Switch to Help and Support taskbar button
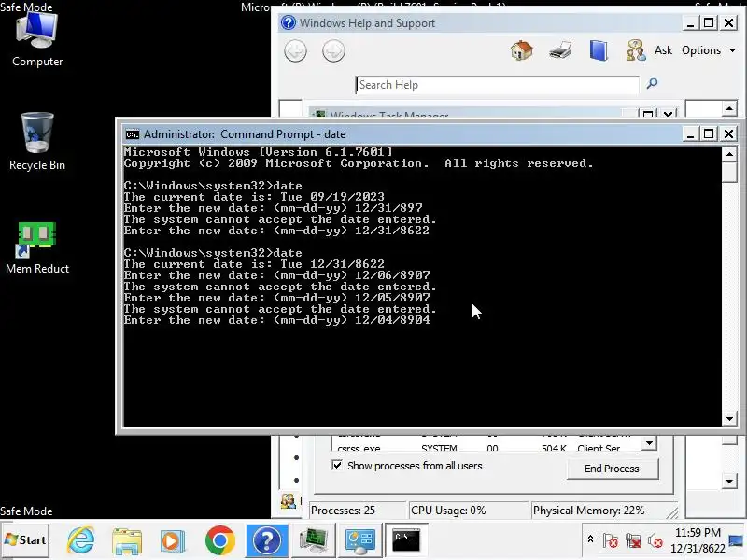The image size is (747, 560). 267,540
